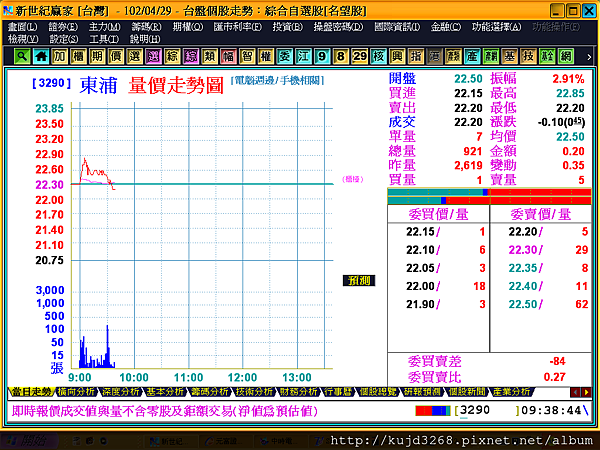
Task: Open the 技 (technical) toolbar icon
Action: pos(528,57)
